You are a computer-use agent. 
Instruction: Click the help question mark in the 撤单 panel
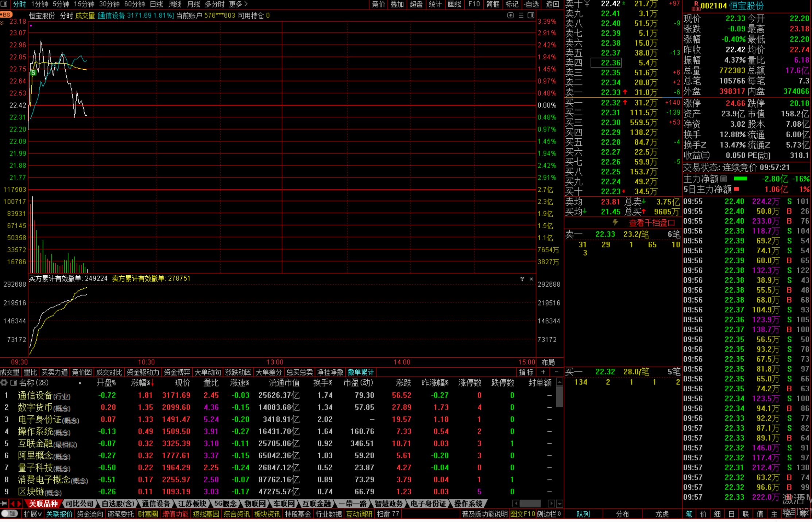click(522, 279)
